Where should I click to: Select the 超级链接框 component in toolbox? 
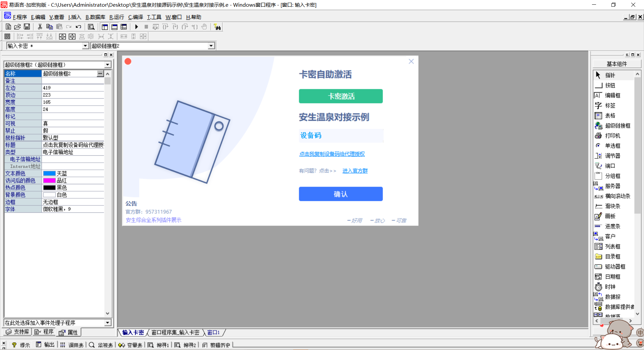pos(613,126)
